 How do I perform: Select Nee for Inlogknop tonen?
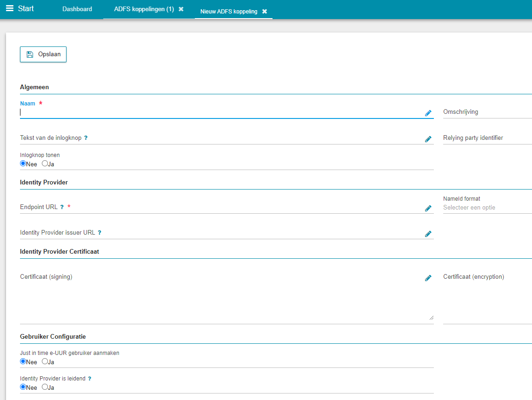[x=23, y=164]
